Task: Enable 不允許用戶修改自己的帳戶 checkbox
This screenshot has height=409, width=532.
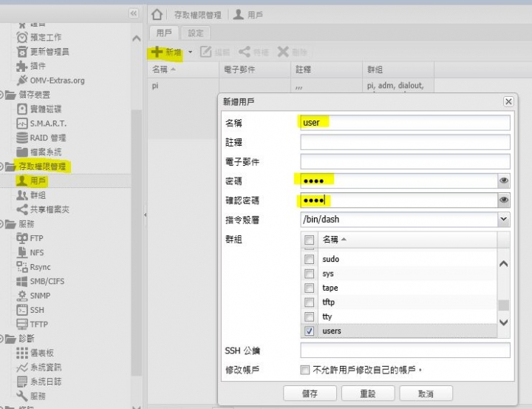Action: point(304,370)
